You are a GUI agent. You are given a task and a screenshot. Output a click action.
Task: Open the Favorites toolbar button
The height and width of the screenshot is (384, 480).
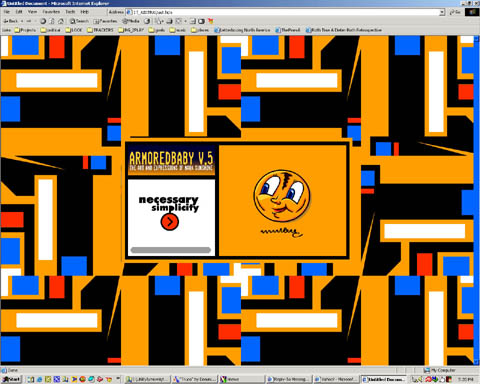click(105, 21)
